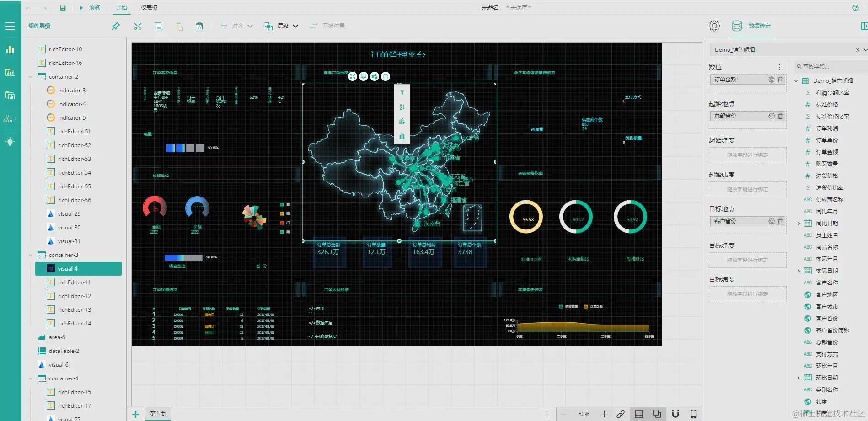Switch to the 开始 tab
868x421 pixels.
[121, 8]
